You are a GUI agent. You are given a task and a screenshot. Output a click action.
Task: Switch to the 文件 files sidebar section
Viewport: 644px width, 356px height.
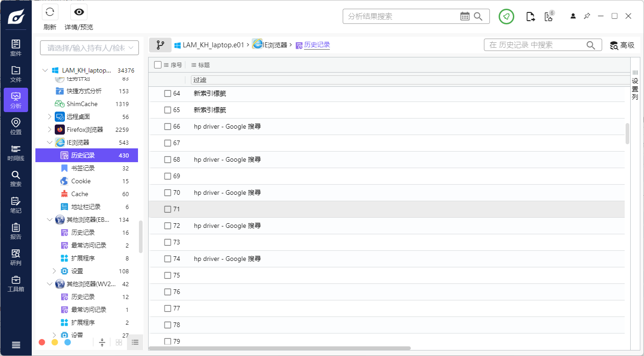16,74
